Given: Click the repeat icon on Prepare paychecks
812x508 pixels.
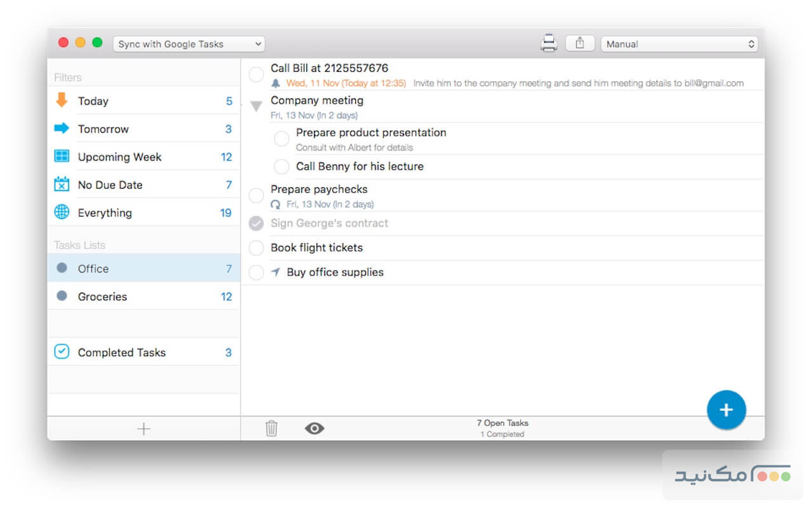Looking at the screenshot, I should 275,204.
